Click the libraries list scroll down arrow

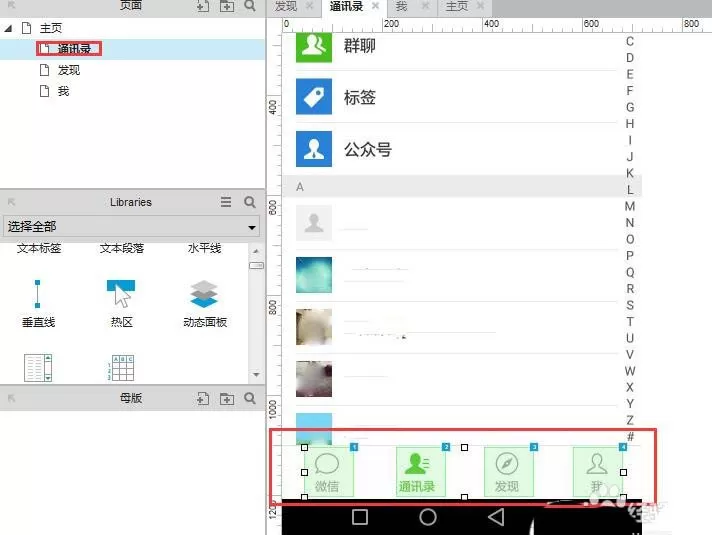[x=256, y=375]
